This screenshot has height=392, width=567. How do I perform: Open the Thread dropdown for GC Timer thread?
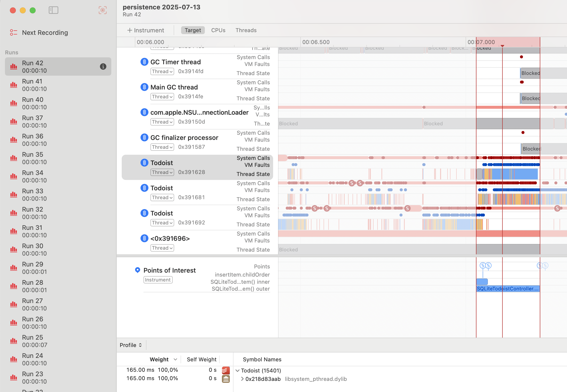162,71
